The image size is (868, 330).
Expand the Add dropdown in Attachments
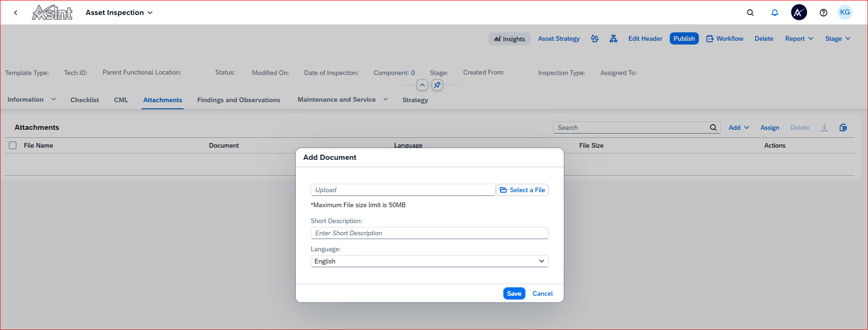(x=739, y=127)
